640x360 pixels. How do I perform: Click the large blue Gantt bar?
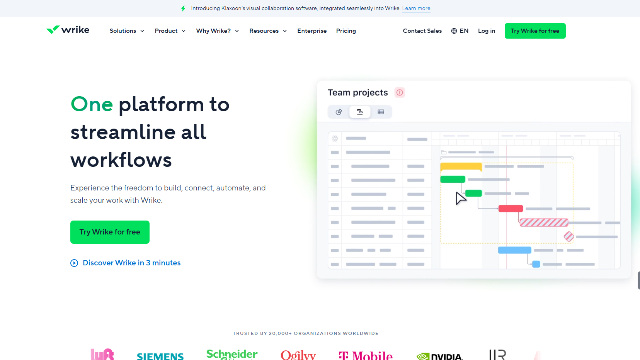click(x=514, y=250)
